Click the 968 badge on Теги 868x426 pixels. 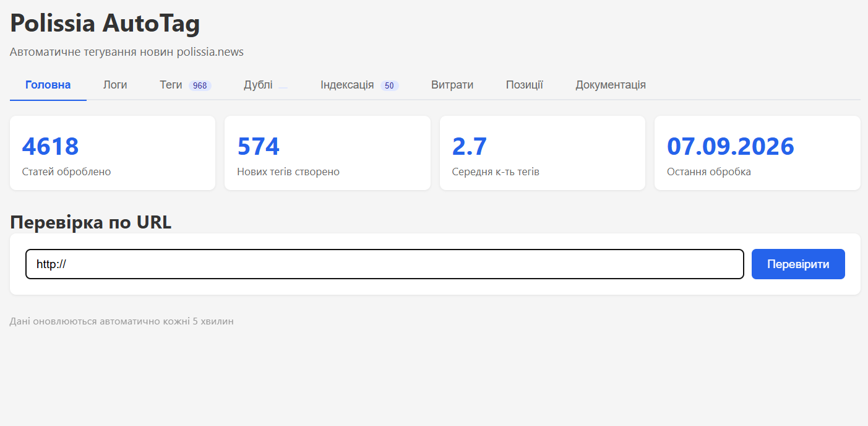(200, 86)
